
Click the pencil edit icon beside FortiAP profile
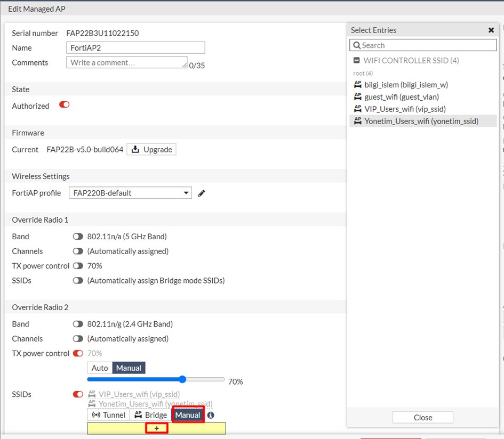[201, 193]
